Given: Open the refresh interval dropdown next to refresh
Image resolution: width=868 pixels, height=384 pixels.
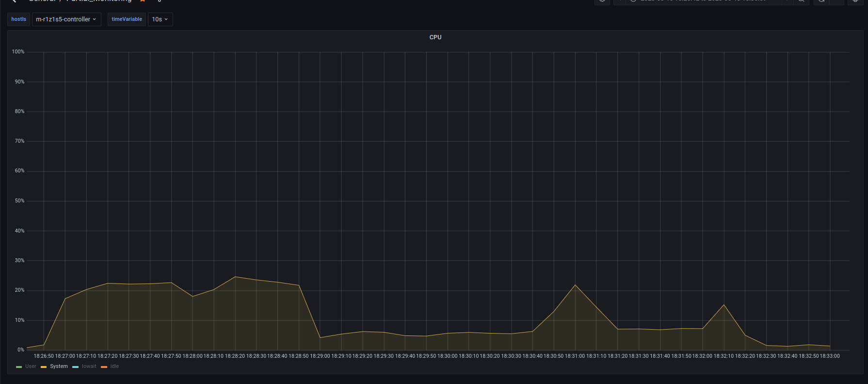Looking at the screenshot, I should [836, 1].
